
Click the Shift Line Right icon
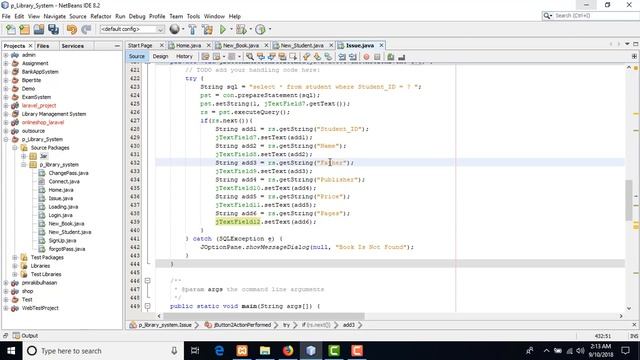(x=353, y=57)
